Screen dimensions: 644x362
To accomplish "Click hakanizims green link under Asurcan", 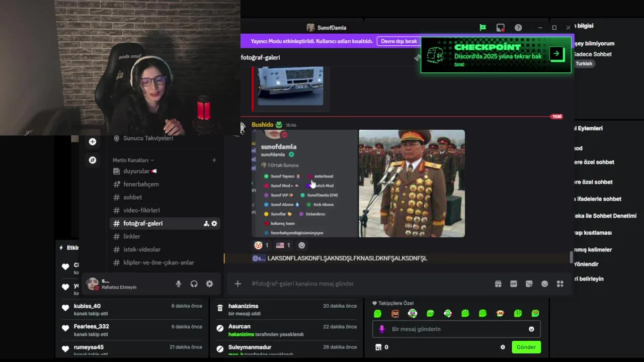I will click(242, 334).
